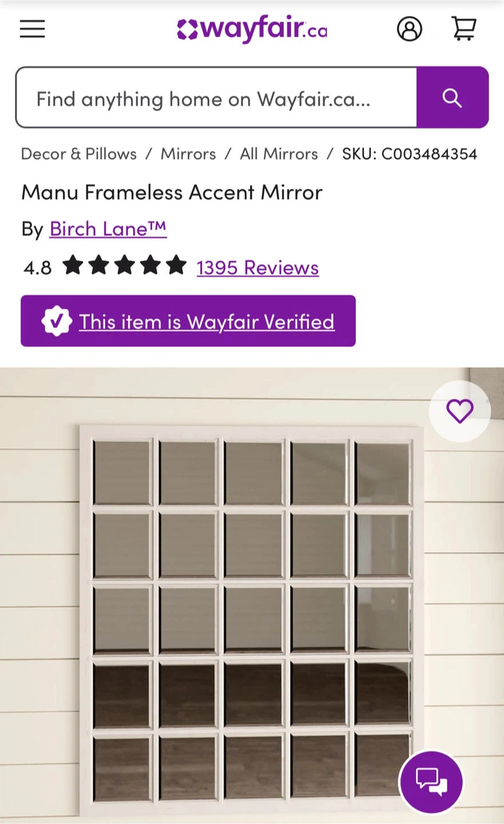Click the five-star rating icons
The image size is (504, 824).
[x=124, y=267]
